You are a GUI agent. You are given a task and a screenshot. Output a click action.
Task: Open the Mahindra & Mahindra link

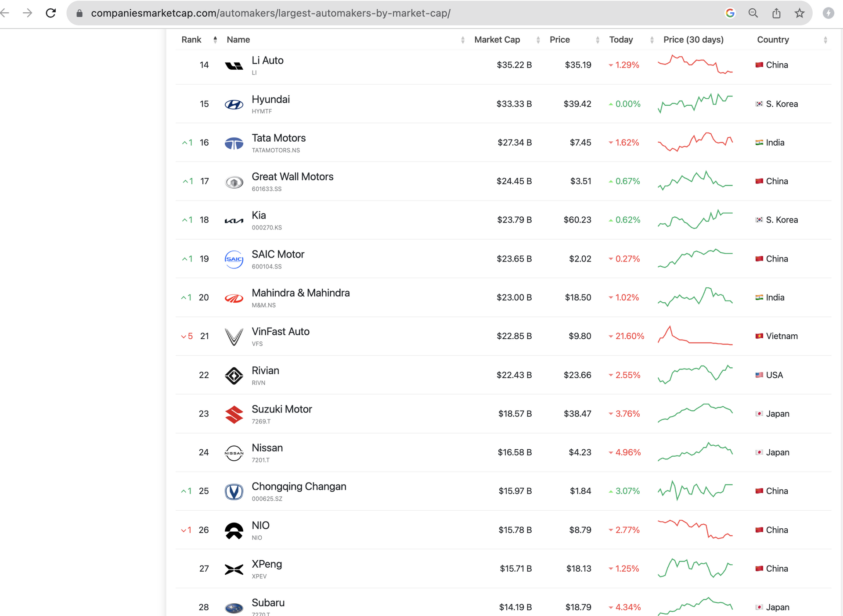click(301, 293)
